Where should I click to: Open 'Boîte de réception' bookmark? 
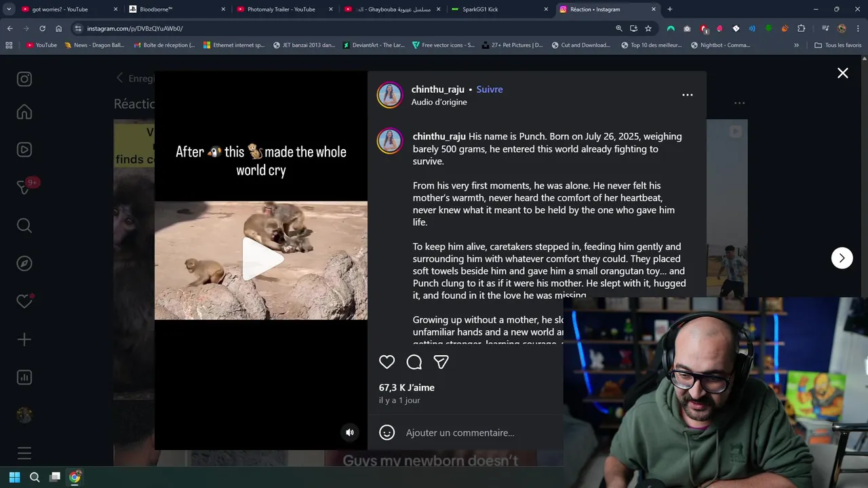(x=164, y=45)
